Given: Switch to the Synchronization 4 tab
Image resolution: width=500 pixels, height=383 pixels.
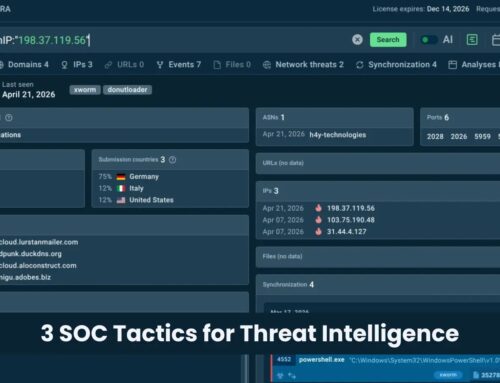Looking at the screenshot, I should point(396,65).
